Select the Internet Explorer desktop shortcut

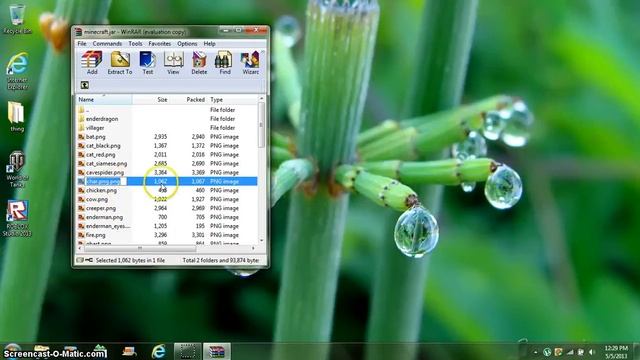[17, 71]
